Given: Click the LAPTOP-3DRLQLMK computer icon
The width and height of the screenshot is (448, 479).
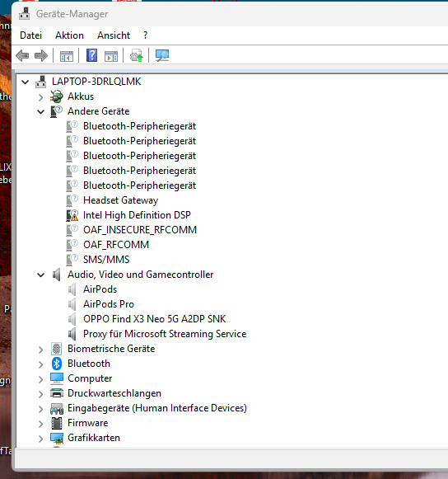Looking at the screenshot, I should tap(40, 82).
